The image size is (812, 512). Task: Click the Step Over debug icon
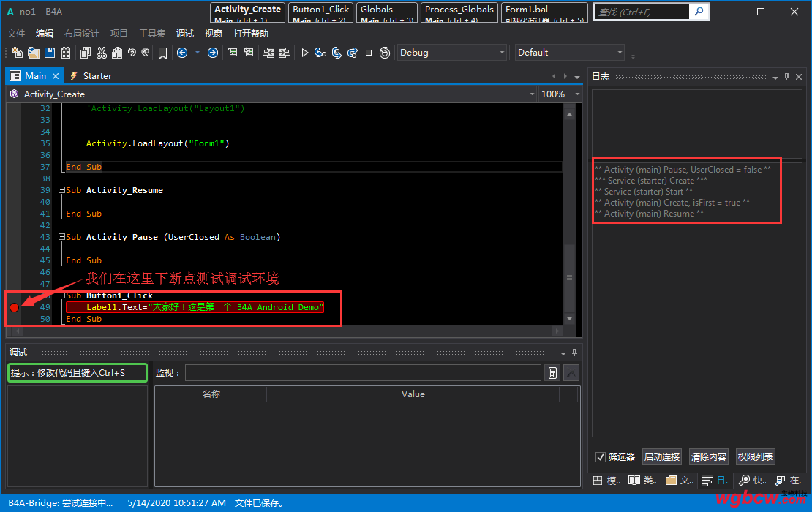click(x=337, y=52)
